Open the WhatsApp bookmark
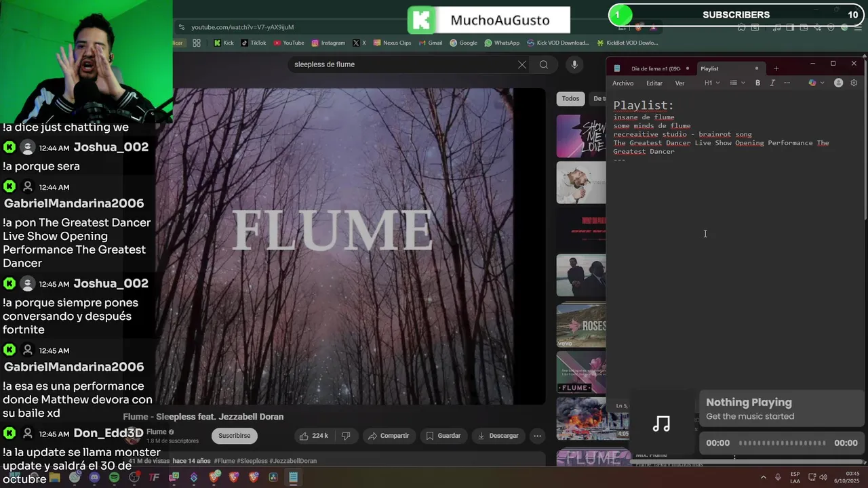The width and height of the screenshot is (868, 488). (x=502, y=43)
